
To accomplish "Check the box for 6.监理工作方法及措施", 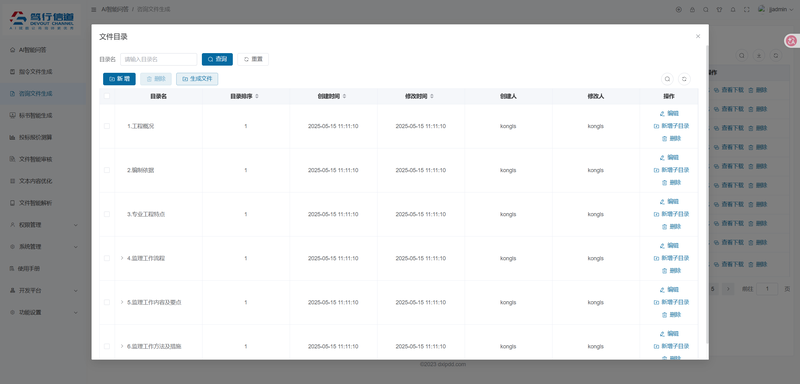I will 107,346.
